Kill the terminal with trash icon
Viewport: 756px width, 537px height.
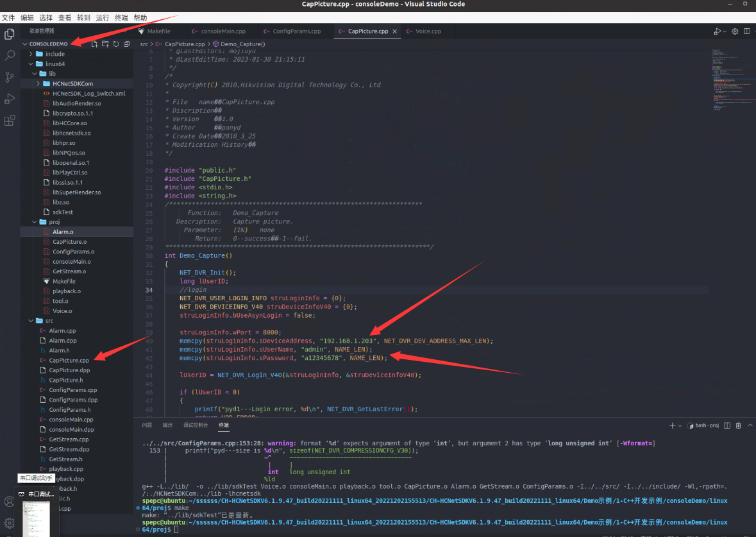tap(738, 425)
